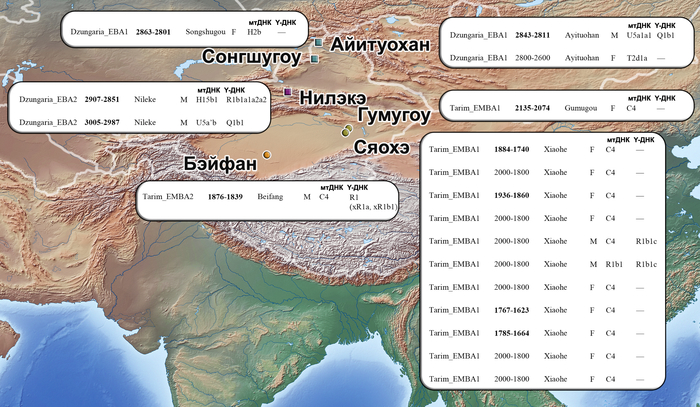The width and height of the screenshot is (700, 407).
Task: Click haplogroup H2b in Songshugou row
Action: (254, 32)
